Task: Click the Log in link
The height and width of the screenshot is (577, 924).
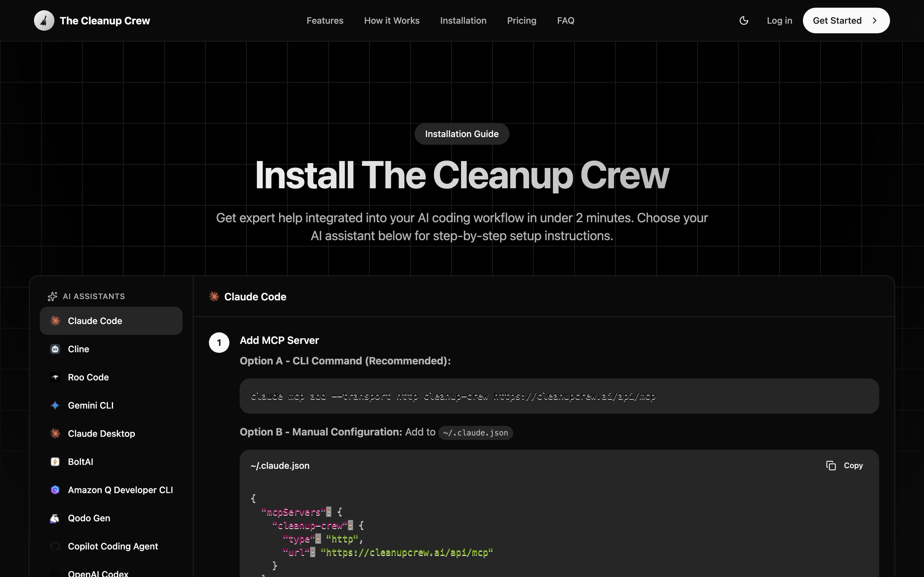Action: point(779,20)
